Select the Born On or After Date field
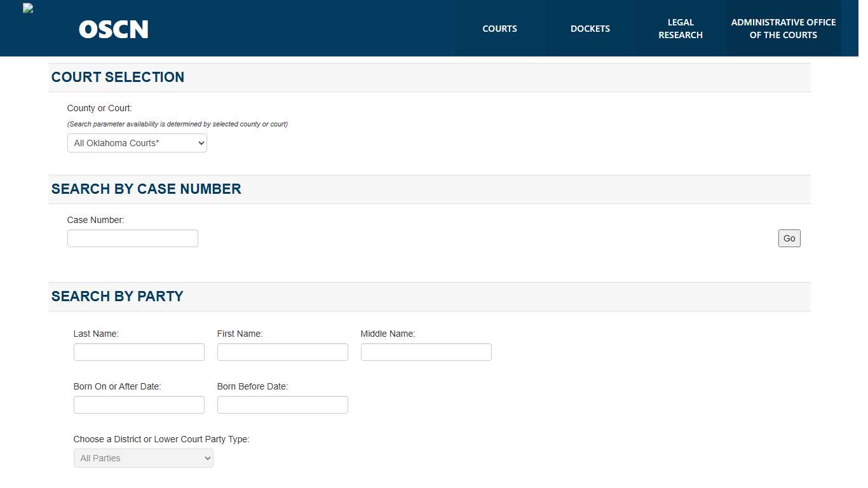Screen dimensions: 868x488 coord(139,404)
